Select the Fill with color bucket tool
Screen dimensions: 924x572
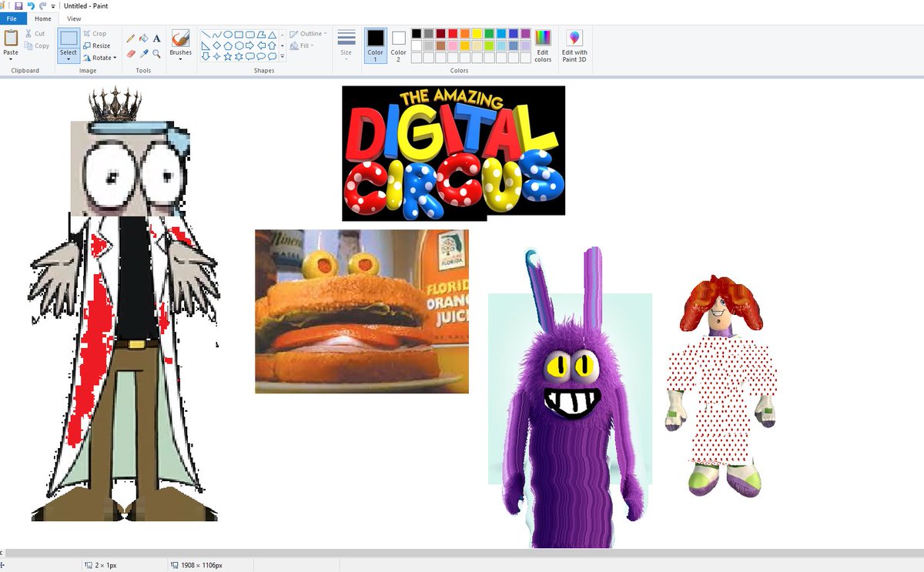pos(143,38)
